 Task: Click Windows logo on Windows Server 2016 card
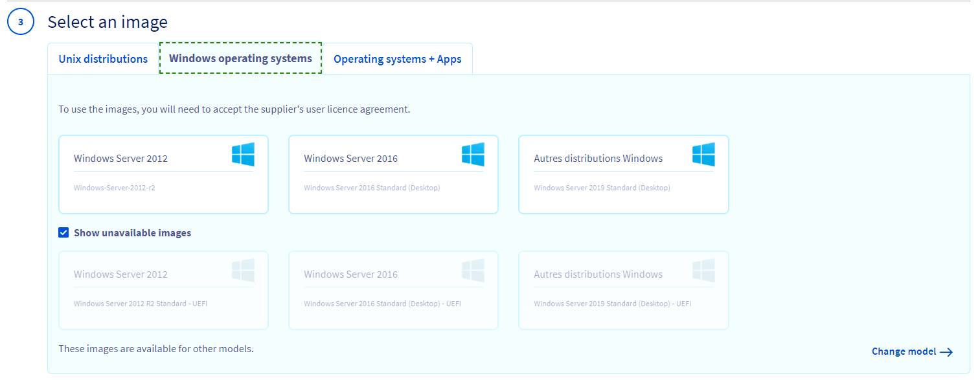473,155
